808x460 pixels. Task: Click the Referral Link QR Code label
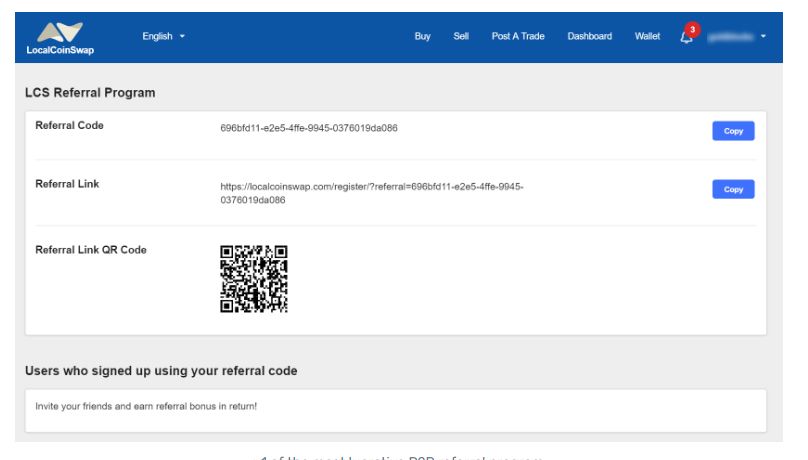pyautogui.click(x=91, y=250)
